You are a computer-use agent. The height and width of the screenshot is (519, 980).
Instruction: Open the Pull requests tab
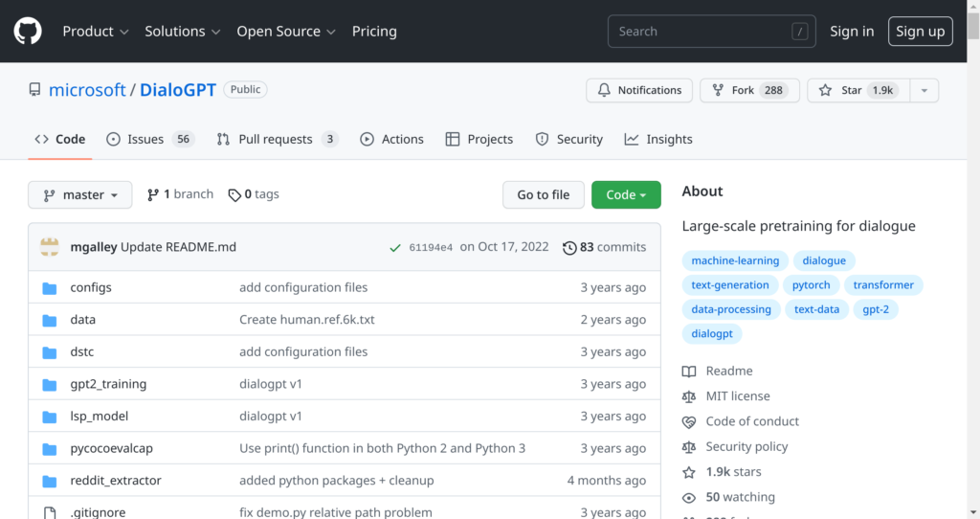pos(278,140)
